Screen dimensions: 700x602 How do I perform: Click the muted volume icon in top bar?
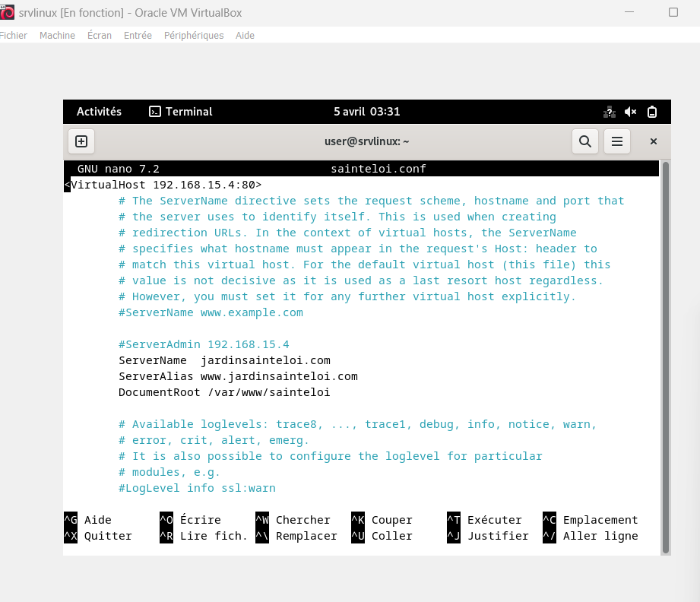630,112
